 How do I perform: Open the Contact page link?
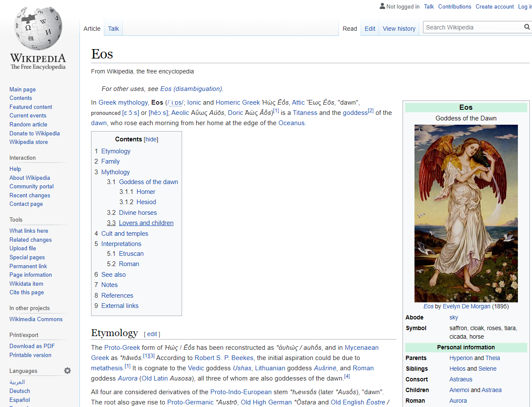(x=26, y=204)
